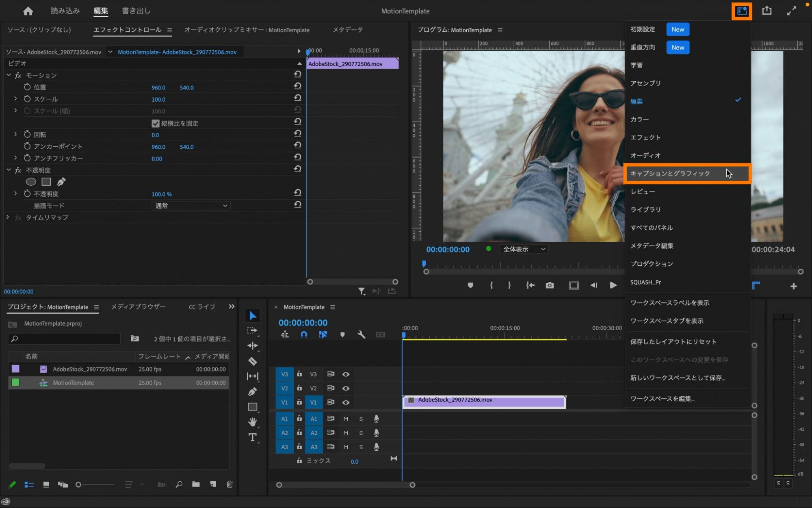Viewport: 812px width, 508px height.
Task: Hide track V2 with its eye icon
Action: pyautogui.click(x=346, y=388)
